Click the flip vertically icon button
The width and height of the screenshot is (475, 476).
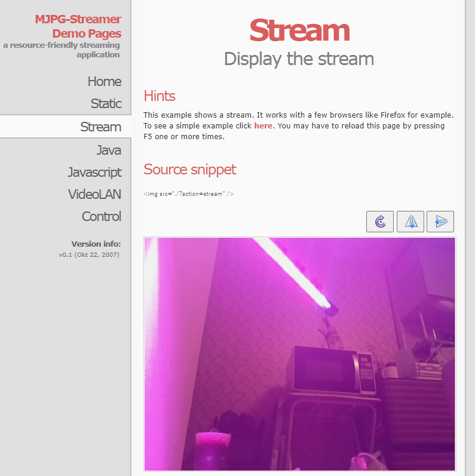click(440, 222)
